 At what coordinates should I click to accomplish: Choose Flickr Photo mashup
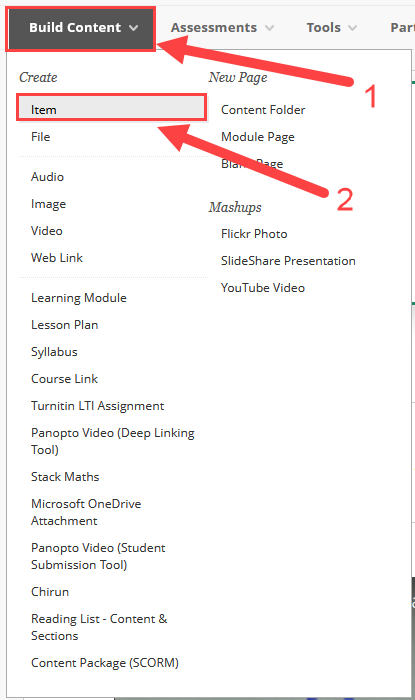tap(254, 234)
